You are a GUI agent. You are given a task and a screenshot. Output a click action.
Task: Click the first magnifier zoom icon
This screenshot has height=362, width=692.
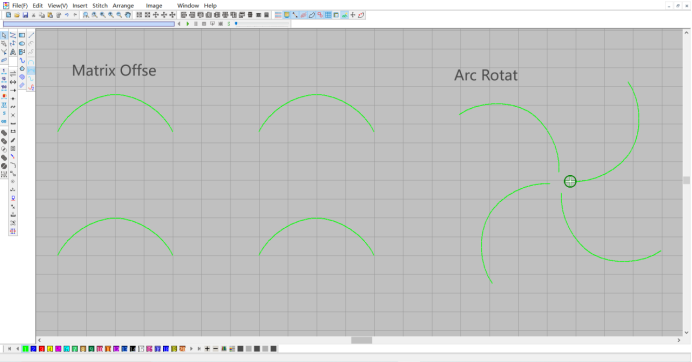pyautogui.click(x=86, y=15)
